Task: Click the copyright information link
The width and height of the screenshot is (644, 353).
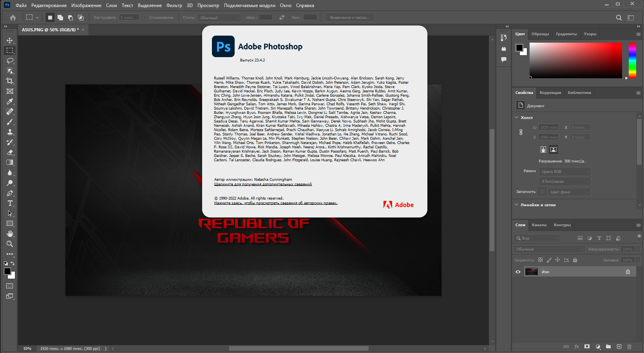Action: (275, 203)
